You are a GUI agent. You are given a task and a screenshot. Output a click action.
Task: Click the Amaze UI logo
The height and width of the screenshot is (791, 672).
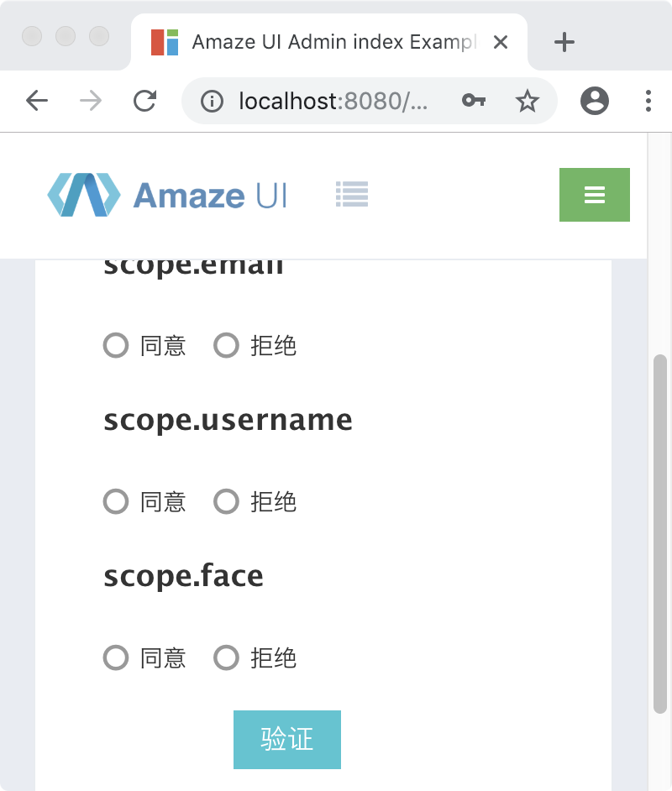click(166, 195)
